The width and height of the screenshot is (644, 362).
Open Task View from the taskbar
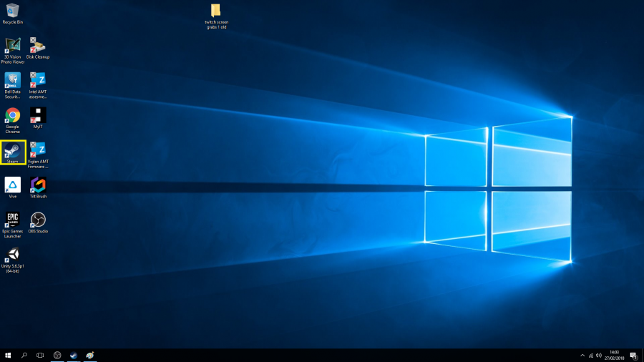[40, 356]
